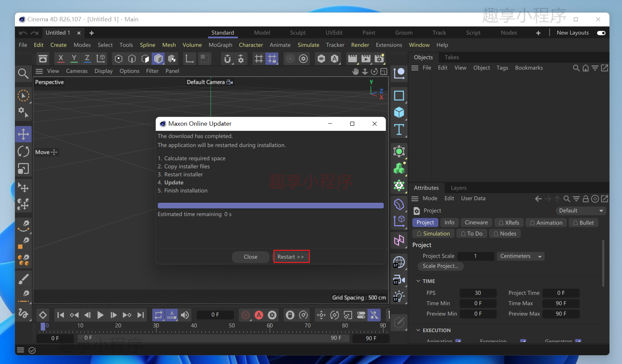Click the Project Scale value field
622x364 pixels.
click(475, 256)
